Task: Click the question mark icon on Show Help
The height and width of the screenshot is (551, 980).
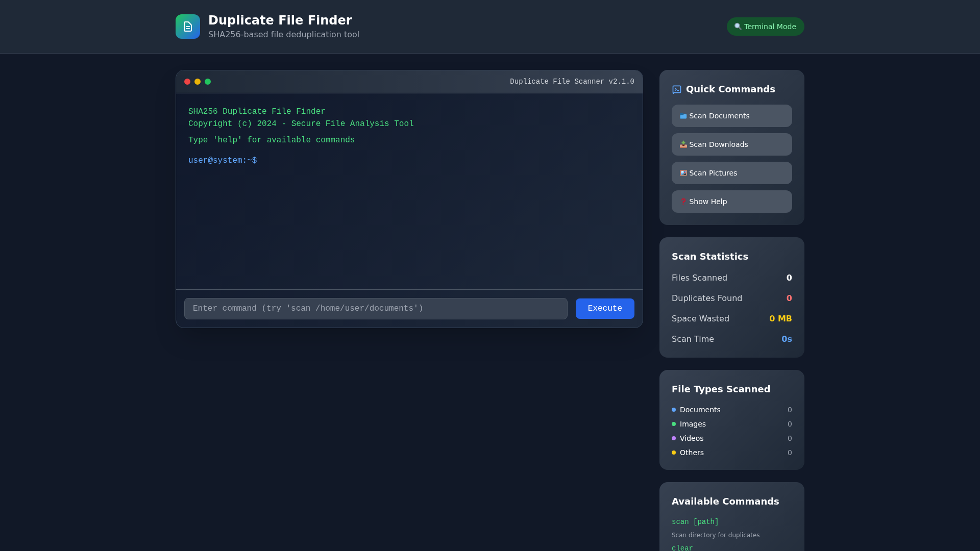Action: (683, 202)
